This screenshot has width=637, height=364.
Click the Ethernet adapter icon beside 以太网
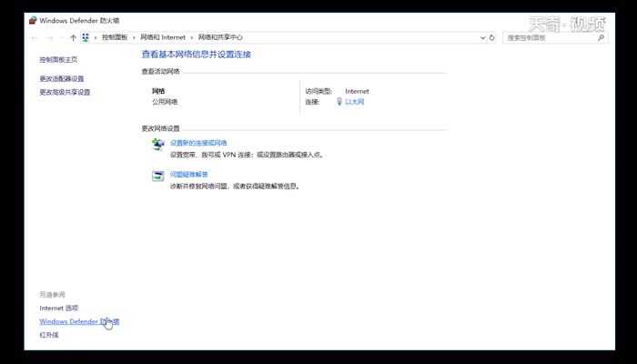click(x=339, y=102)
